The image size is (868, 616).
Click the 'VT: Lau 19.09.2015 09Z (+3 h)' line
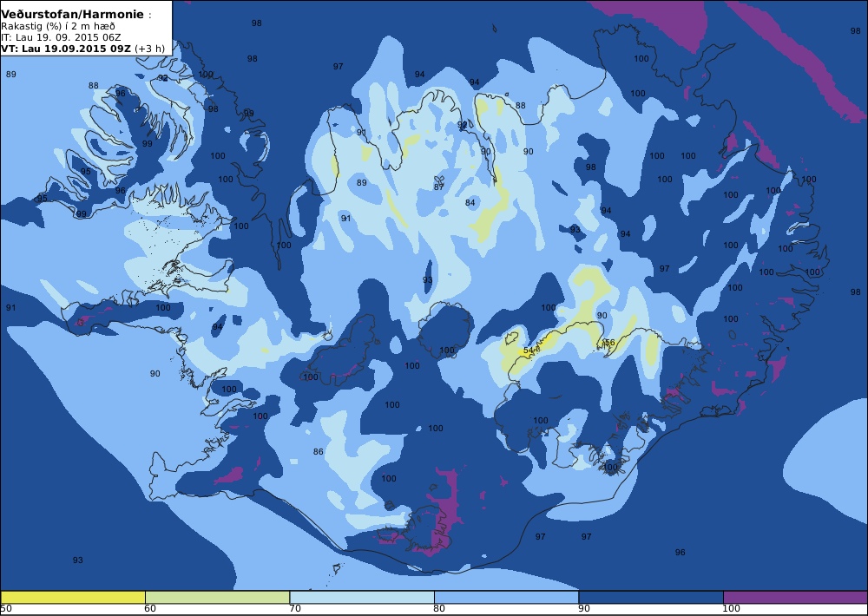(82, 49)
